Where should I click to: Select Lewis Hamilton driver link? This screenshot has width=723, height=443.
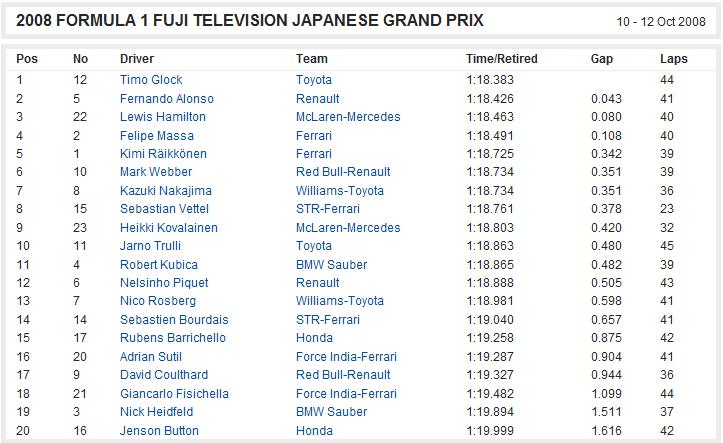163,117
